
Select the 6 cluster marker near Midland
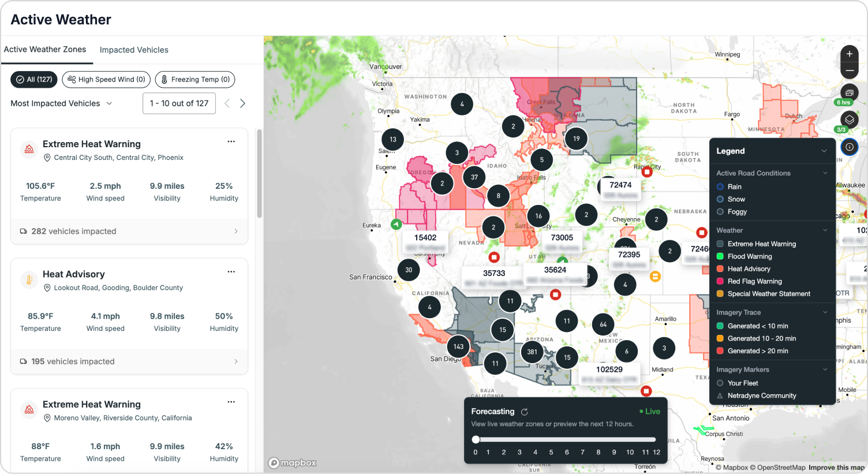click(627, 351)
